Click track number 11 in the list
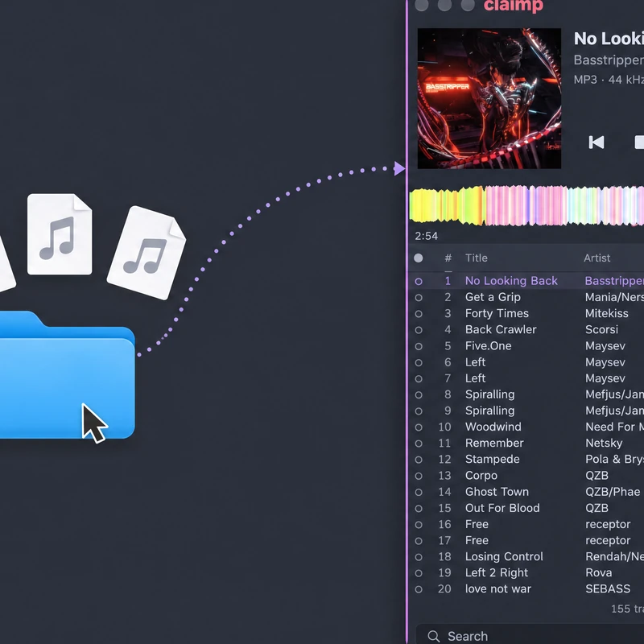This screenshot has width=644, height=644. click(444, 443)
